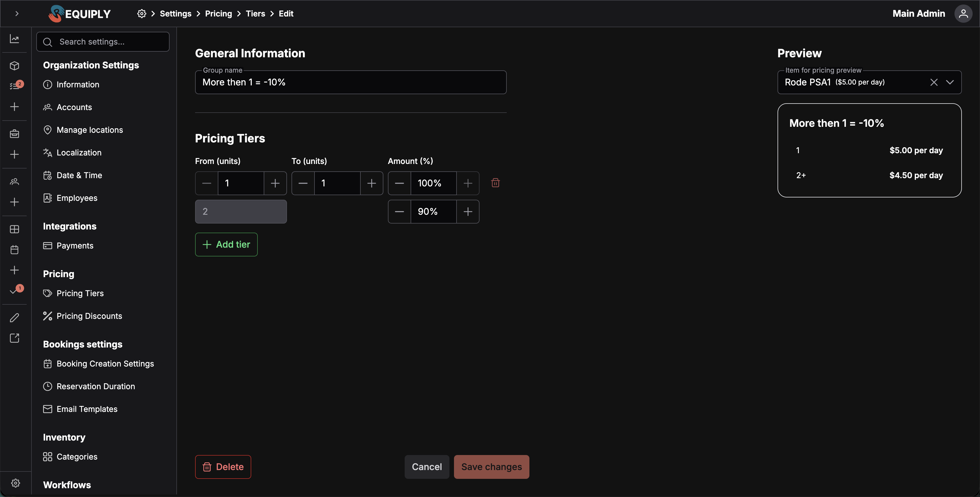Click the Save changes button
Screen dimensions: 980x497
(491, 467)
